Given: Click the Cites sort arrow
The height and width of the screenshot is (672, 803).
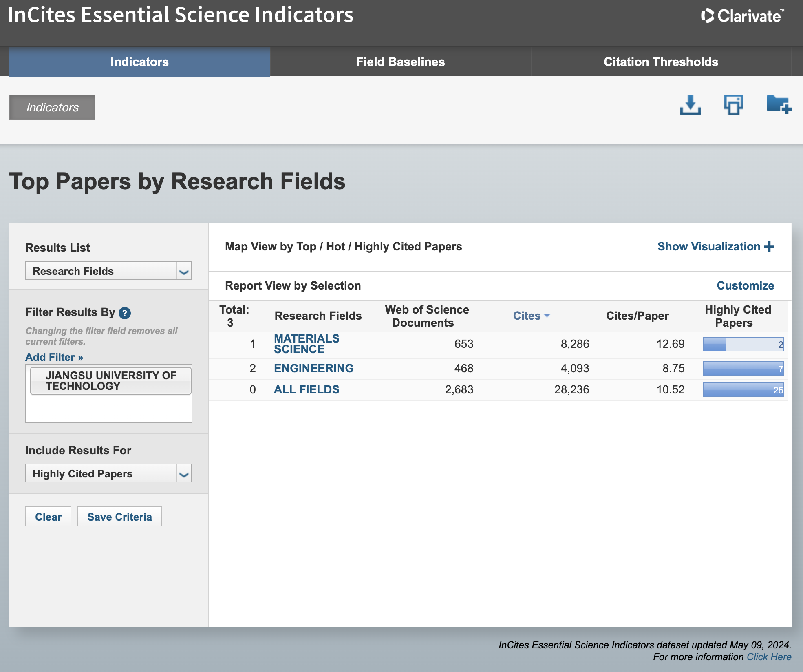Looking at the screenshot, I should click(x=547, y=316).
